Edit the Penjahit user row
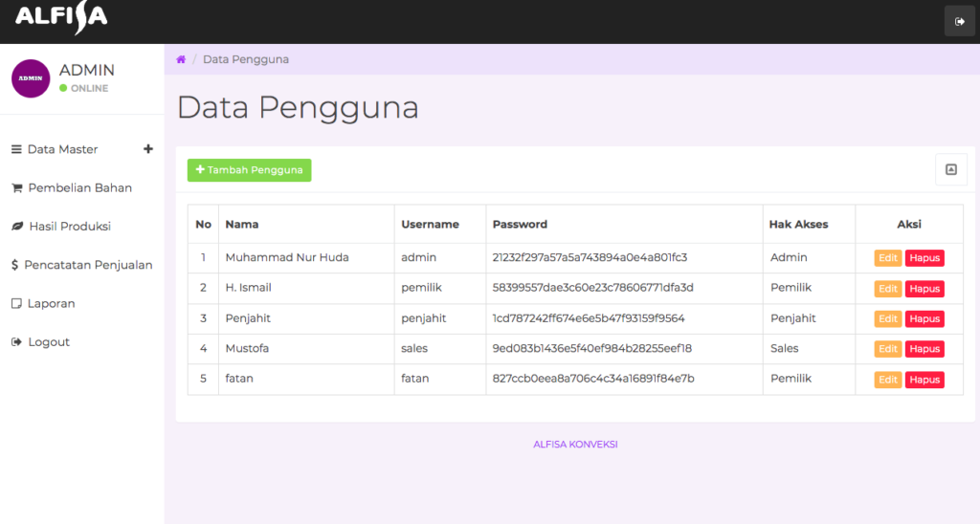 [887, 318]
